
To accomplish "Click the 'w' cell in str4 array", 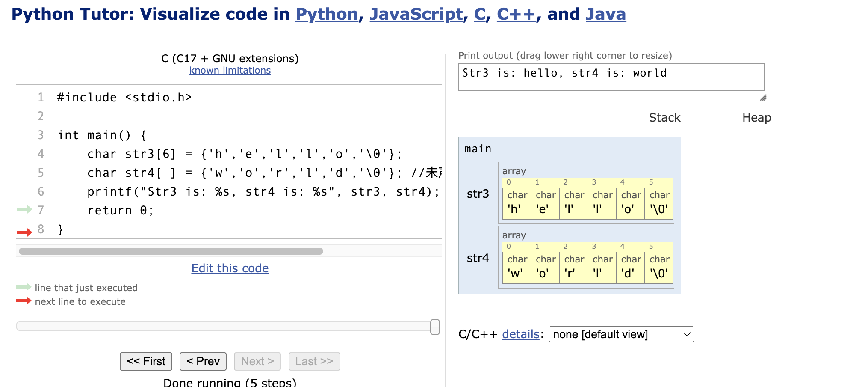I will point(517,267).
